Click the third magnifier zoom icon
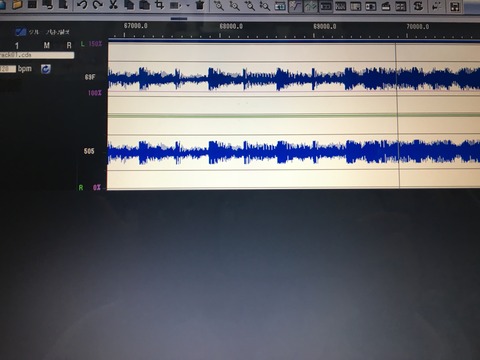 (x=250, y=6)
